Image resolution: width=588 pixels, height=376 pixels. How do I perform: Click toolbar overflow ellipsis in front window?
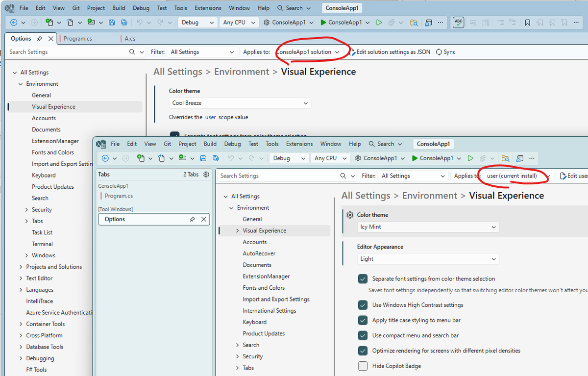click(532, 158)
